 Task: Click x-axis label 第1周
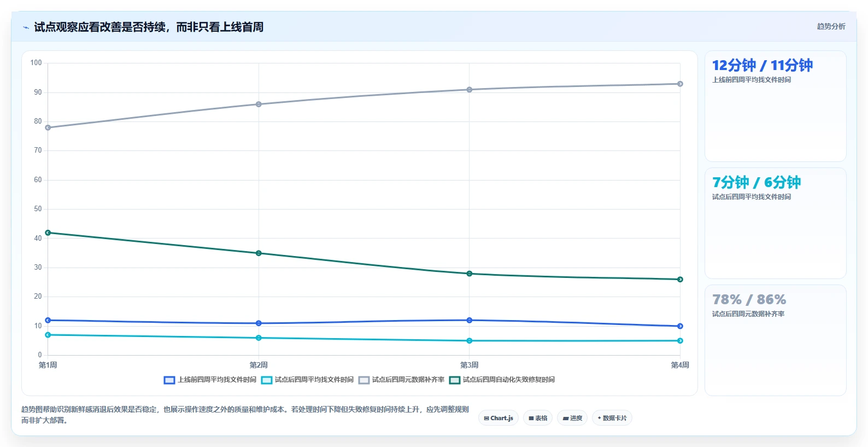[48, 365]
